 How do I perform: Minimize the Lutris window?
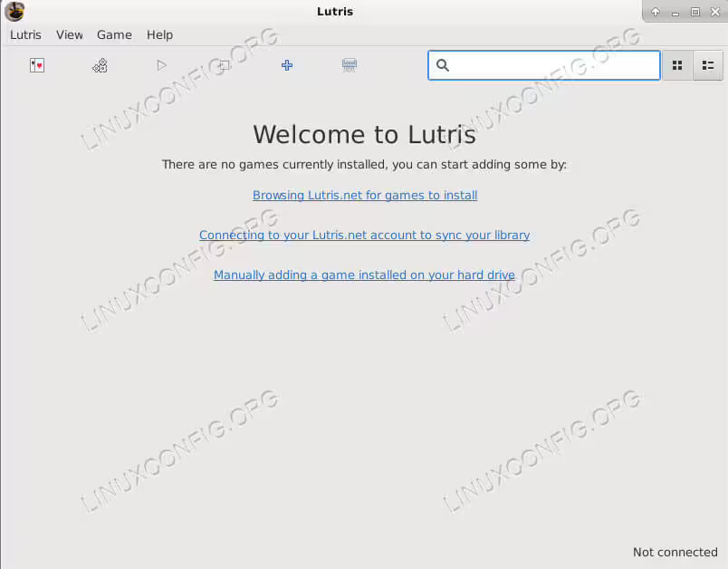point(675,13)
